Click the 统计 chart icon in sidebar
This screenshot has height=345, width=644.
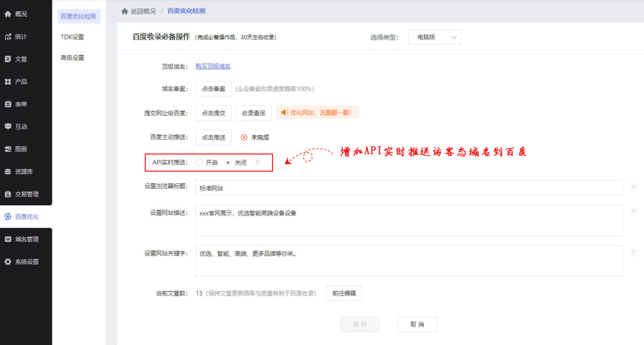pyautogui.click(x=8, y=36)
